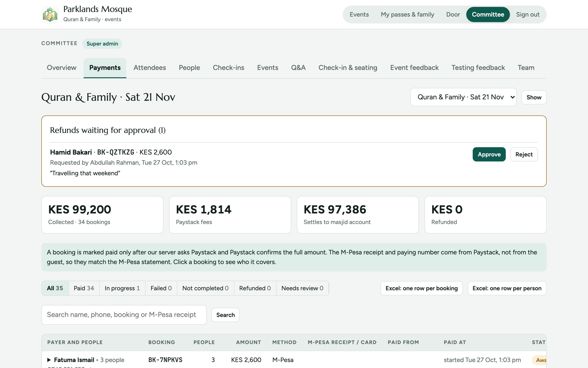The height and width of the screenshot is (368, 588).
Task: Reject Hamid Bakari's refund request
Action: pyautogui.click(x=524, y=154)
